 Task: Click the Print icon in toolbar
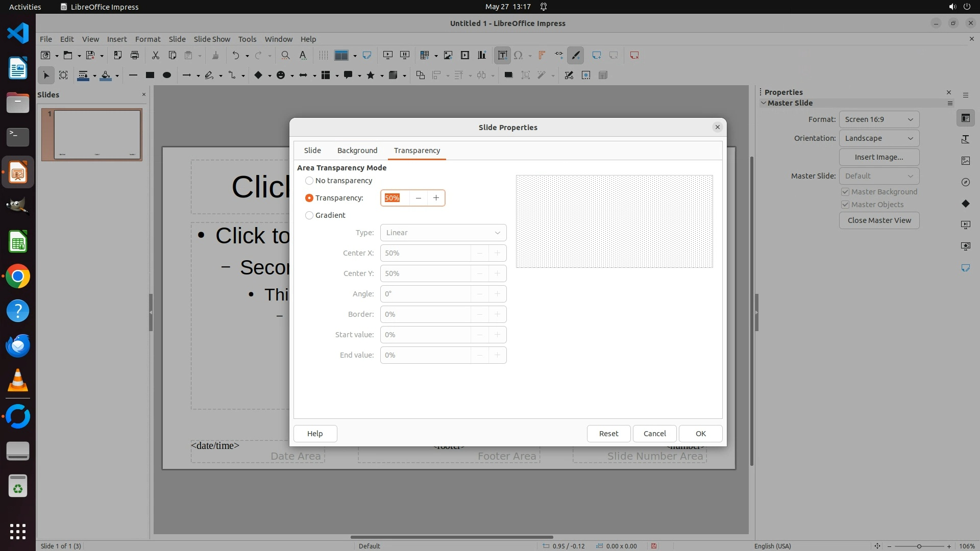[135, 55]
